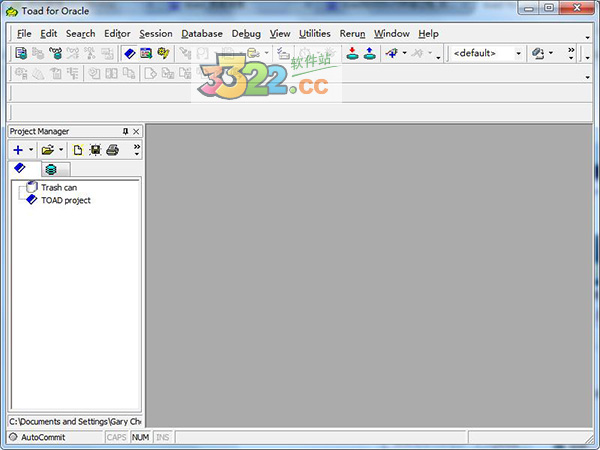The width and height of the screenshot is (600, 450).
Task: Open the Database menu
Action: pyautogui.click(x=202, y=33)
